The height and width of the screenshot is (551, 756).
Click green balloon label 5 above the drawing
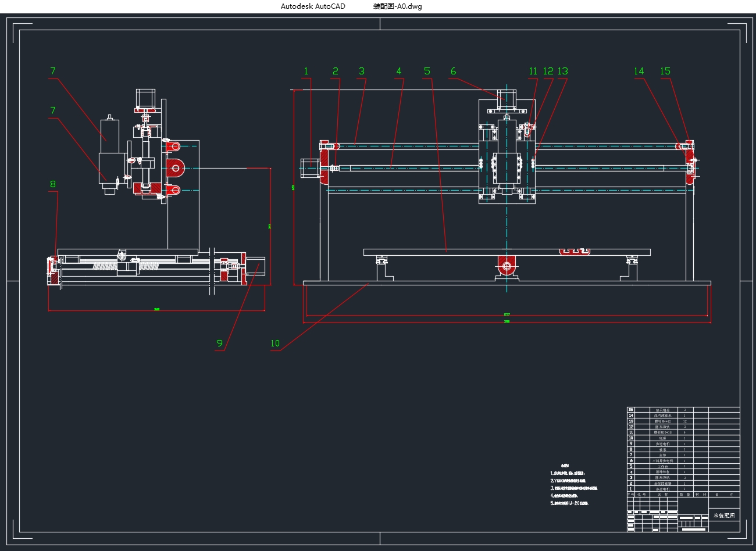pyautogui.click(x=427, y=71)
